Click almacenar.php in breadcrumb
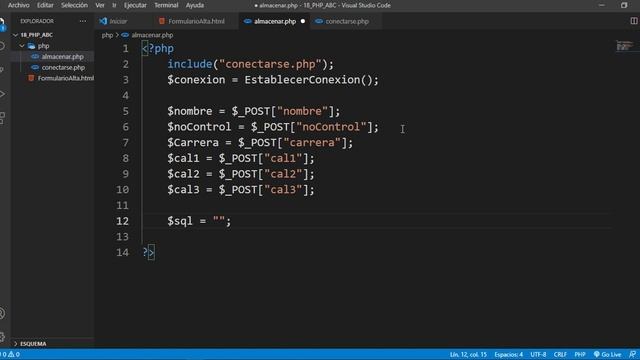This screenshot has width=640, height=360. click(x=152, y=35)
